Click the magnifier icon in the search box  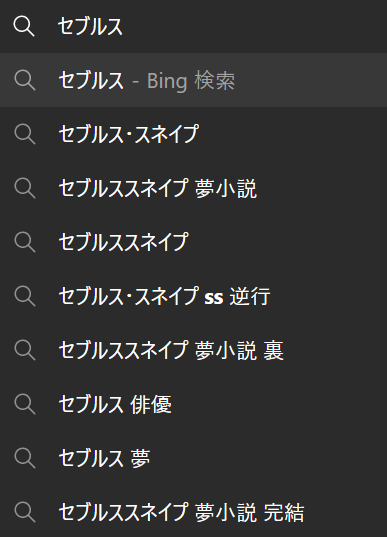(24, 26)
